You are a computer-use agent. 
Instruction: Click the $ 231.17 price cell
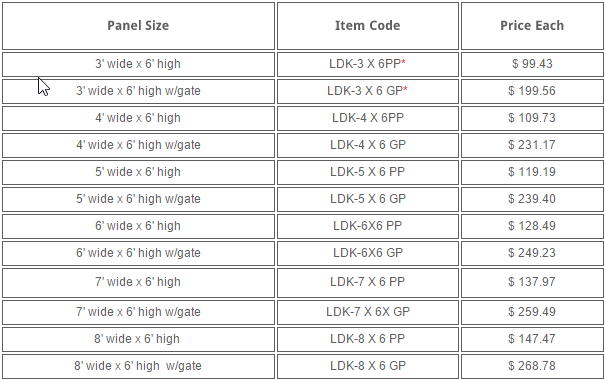point(532,145)
